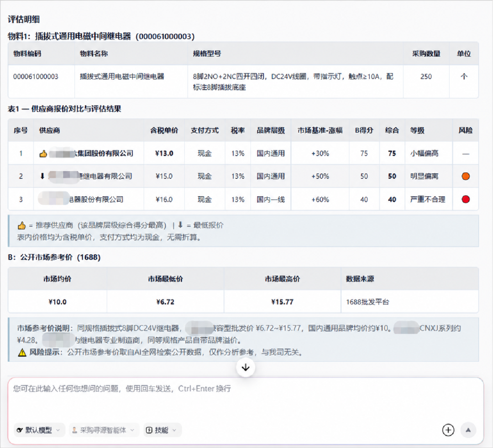Click the 含税单价 column header

click(x=164, y=130)
